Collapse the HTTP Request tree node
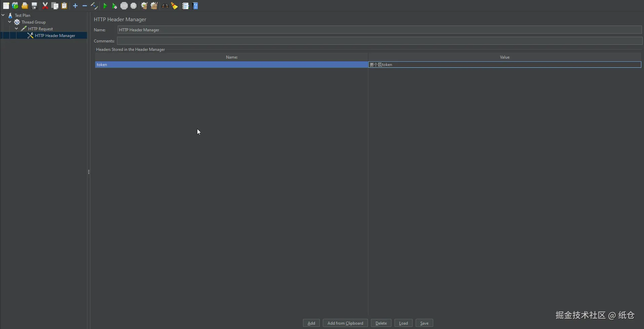This screenshot has width=644, height=329. [16, 29]
